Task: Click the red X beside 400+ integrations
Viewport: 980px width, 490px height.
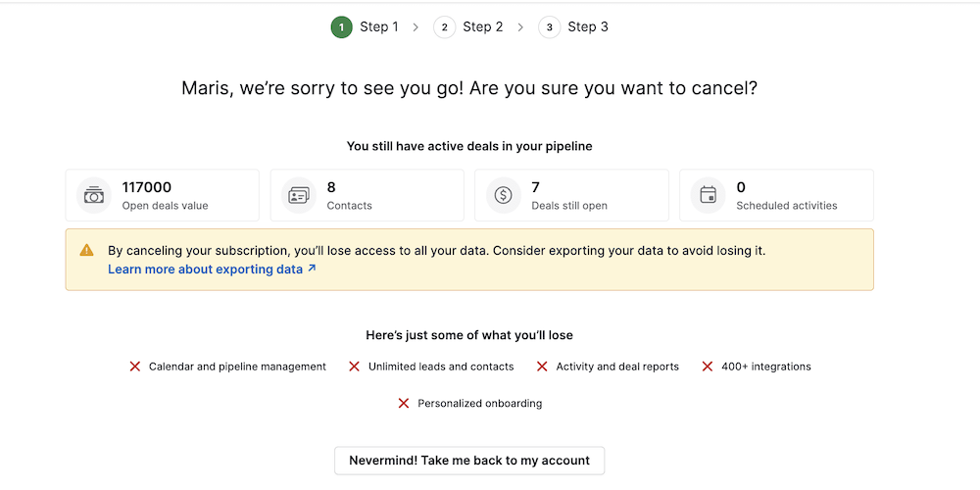Action: [708, 367]
